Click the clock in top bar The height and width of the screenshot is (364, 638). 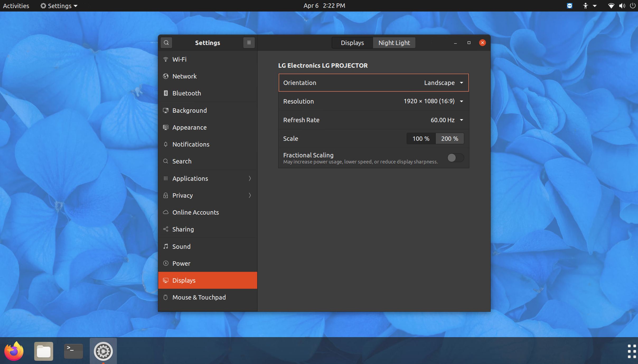coord(324,6)
